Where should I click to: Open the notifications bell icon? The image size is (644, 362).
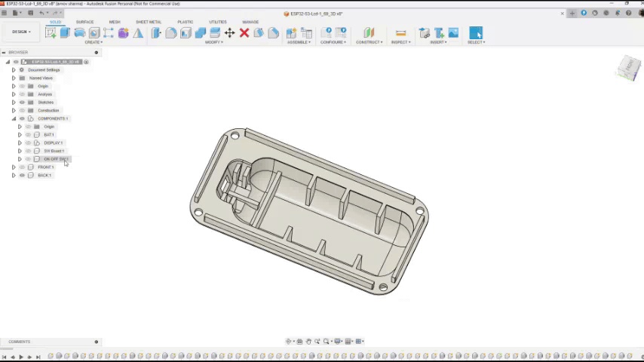(618, 13)
